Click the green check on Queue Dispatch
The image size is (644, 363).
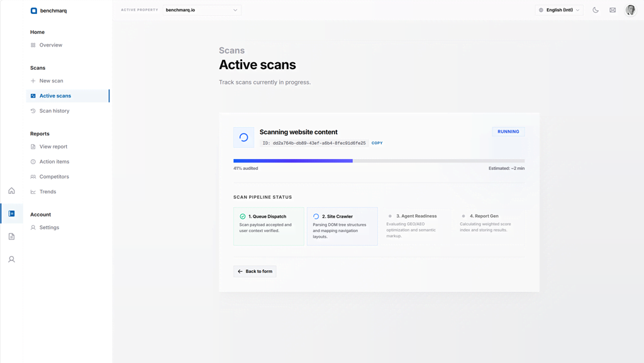tap(242, 216)
